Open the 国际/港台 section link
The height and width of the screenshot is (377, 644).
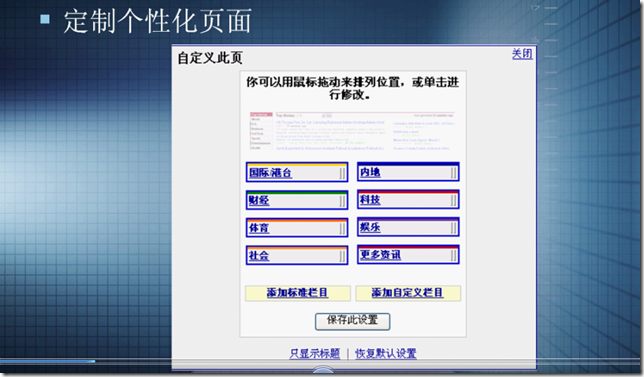(x=271, y=173)
